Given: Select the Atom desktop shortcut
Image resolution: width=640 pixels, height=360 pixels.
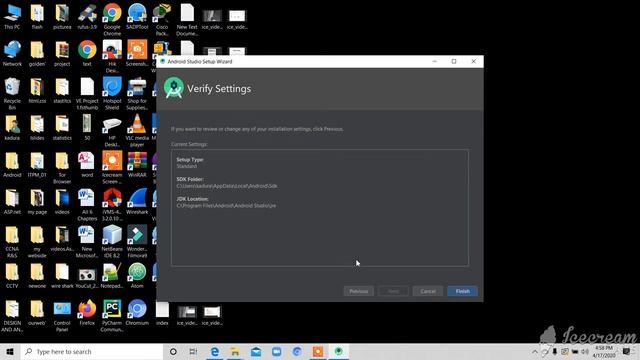Looking at the screenshot, I should click(x=137, y=276).
